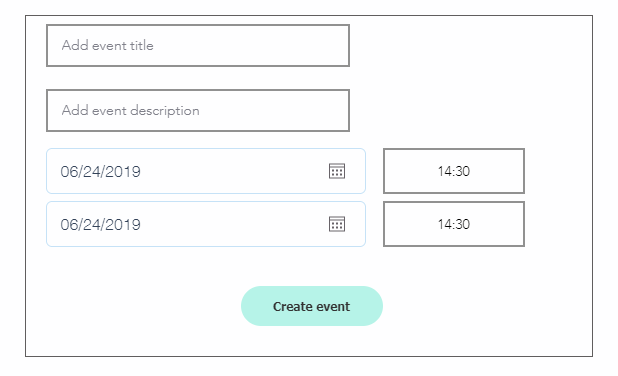Open the end date calendar picker icon

click(x=337, y=224)
